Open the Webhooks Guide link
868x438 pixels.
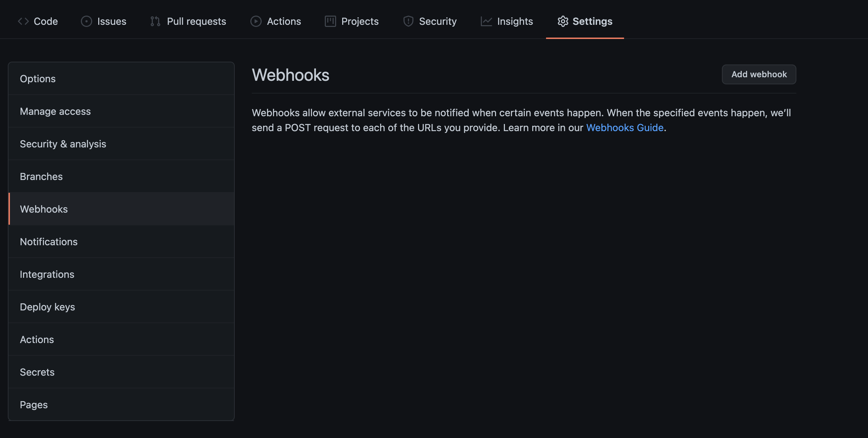pyautogui.click(x=624, y=128)
